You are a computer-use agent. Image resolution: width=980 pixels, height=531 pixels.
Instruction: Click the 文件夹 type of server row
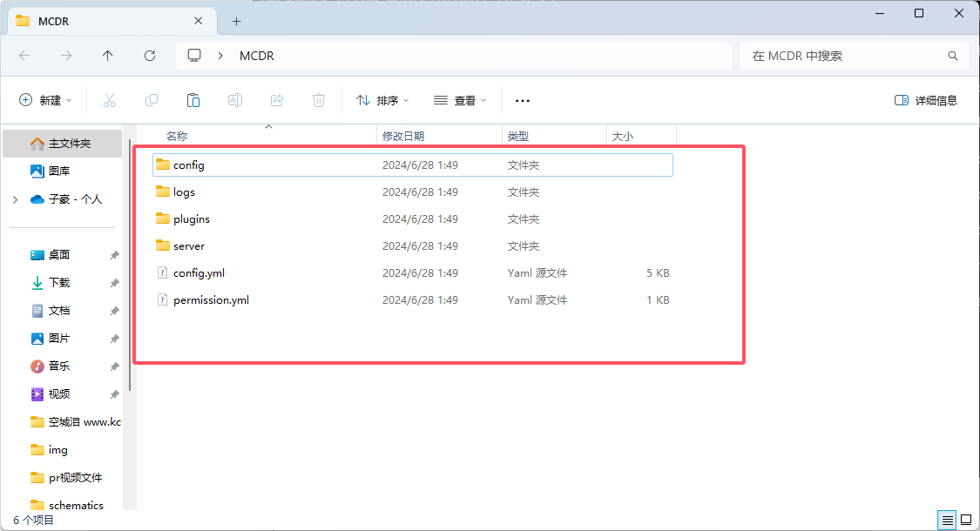tap(524, 246)
